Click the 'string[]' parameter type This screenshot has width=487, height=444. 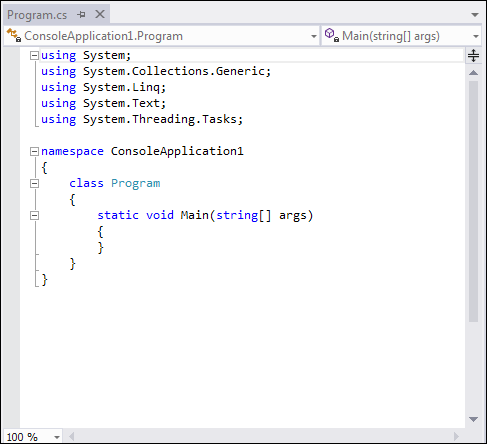(244, 215)
